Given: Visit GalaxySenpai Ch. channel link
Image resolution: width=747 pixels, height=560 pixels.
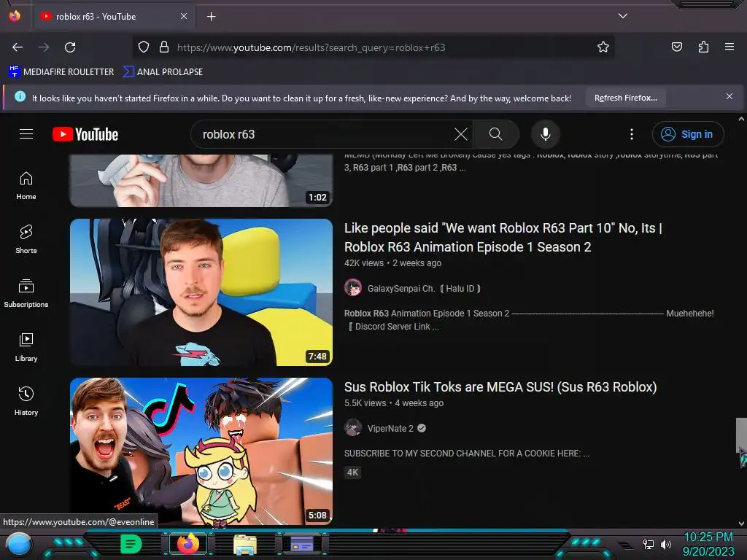Looking at the screenshot, I should [424, 289].
